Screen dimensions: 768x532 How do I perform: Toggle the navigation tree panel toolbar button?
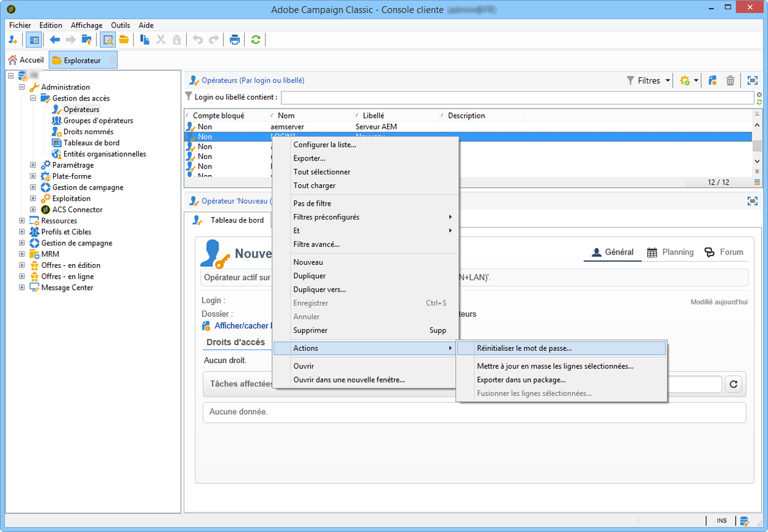[x=34, y=40]
